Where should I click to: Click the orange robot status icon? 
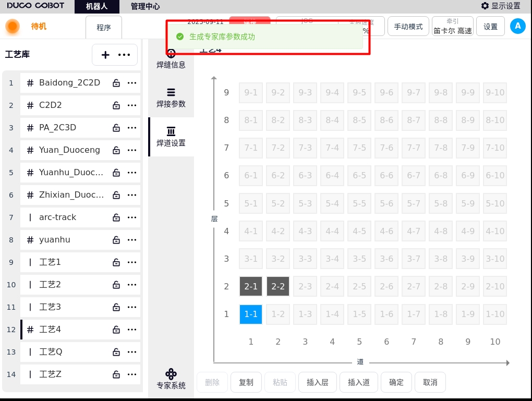coord(13,26)
